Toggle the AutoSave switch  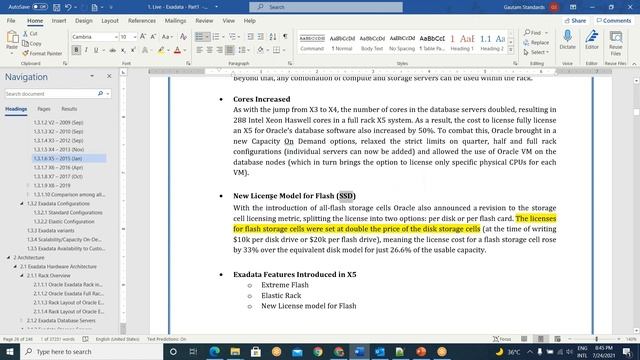tap(40, 7)
